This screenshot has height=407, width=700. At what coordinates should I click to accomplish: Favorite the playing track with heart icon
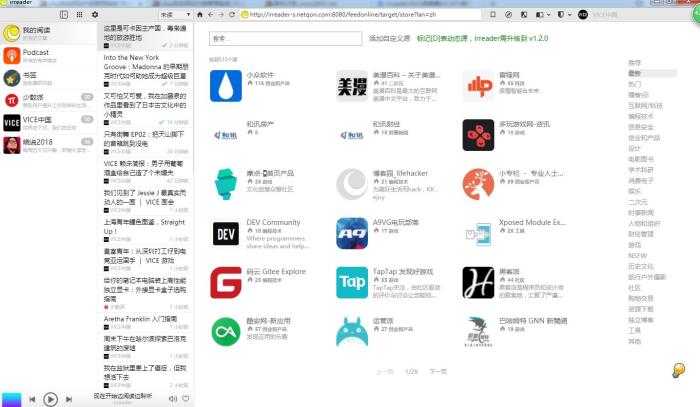[x=186, y=399]
